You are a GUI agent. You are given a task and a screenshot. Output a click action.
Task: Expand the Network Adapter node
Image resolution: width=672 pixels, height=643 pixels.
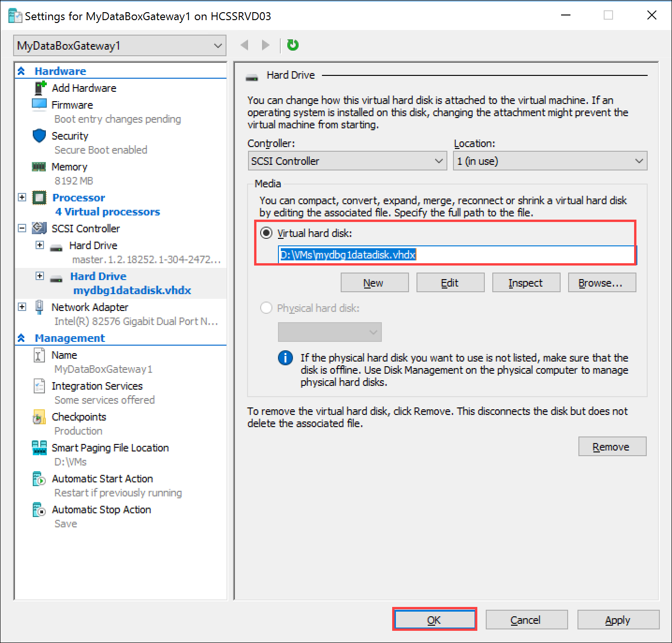point(22,307)
